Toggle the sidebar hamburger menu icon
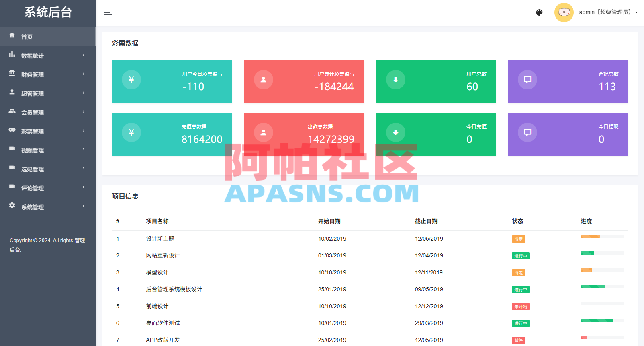Screen dimensions: 644x346 coord(108,12)
